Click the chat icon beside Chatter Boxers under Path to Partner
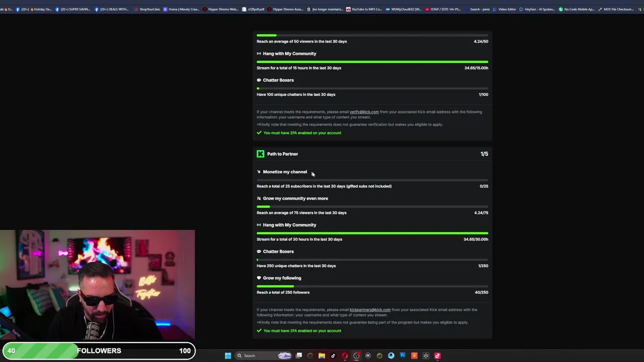Image resolution: width=644 pixels, height=362 pixels. [259, 251]
